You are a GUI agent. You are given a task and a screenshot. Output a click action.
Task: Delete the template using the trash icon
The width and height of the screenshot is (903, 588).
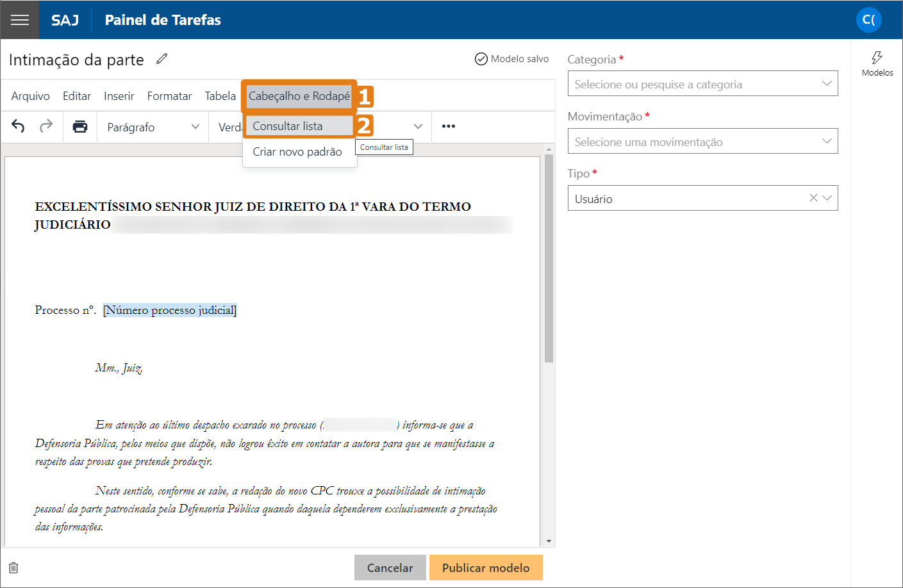pyautogui.click(x=13, y=568)
